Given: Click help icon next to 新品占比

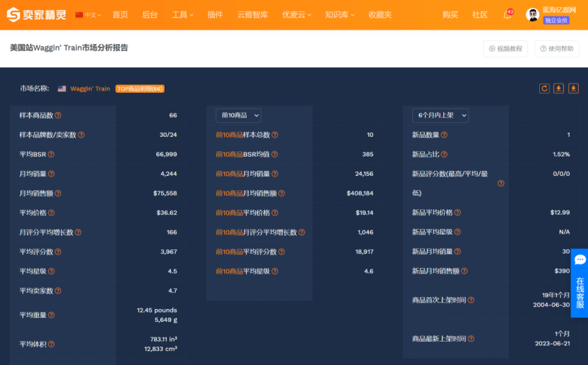Looking at the screenshot, I should [444, 155].
